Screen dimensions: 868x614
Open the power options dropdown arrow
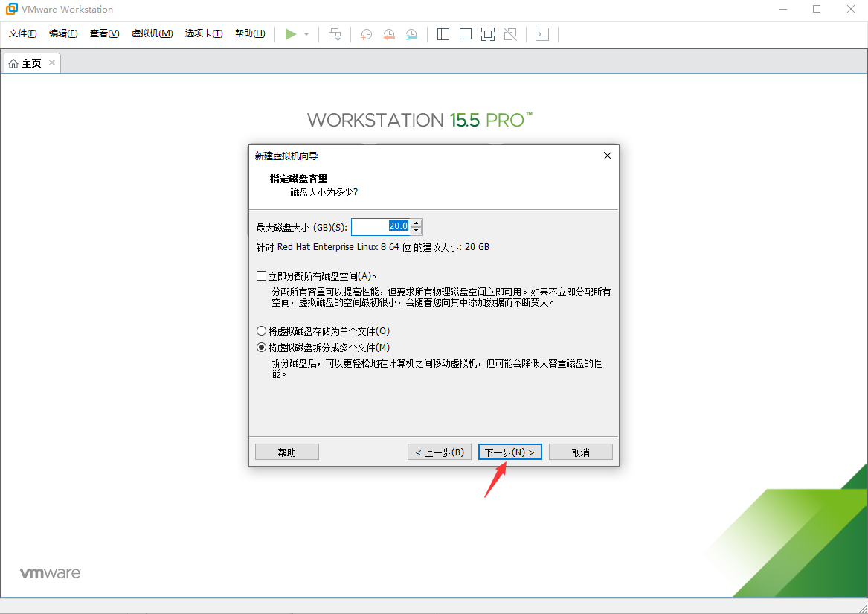[x=306, y=34]
